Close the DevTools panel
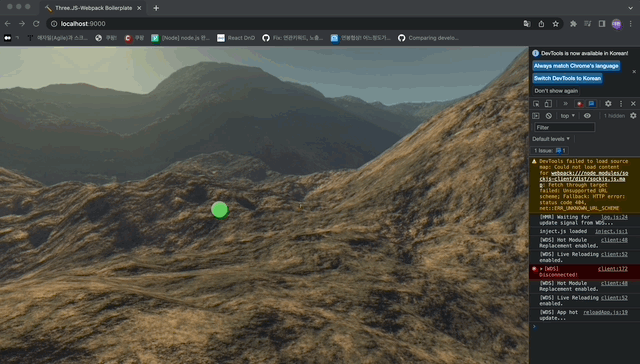 click(x=633, y=104)
